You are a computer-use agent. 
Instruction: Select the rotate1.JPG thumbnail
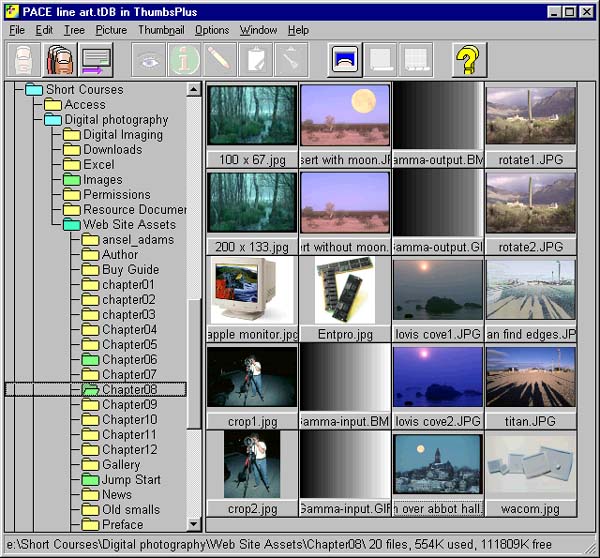531,116
